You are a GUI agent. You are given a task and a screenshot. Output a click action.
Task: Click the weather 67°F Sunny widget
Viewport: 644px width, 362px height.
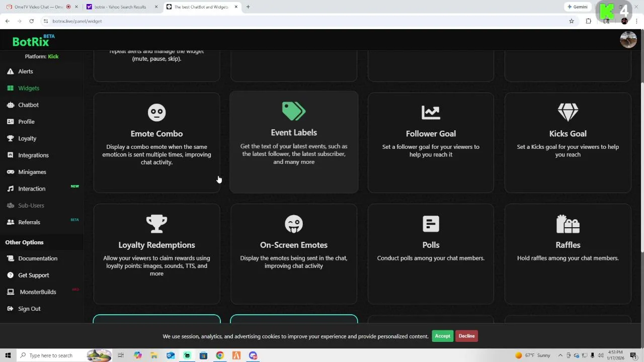point(533,355)
